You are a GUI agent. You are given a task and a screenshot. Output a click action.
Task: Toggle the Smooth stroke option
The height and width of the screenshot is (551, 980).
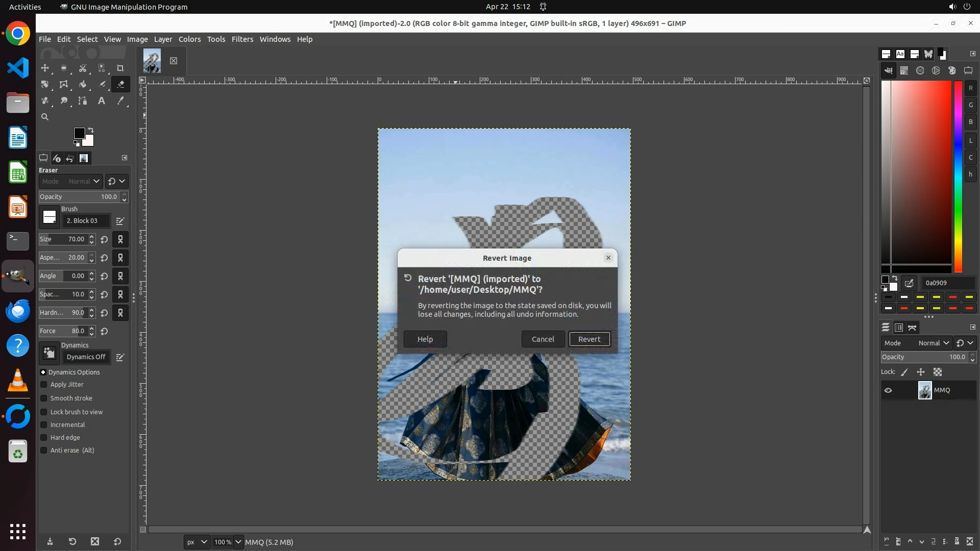(x=44, y=398)
